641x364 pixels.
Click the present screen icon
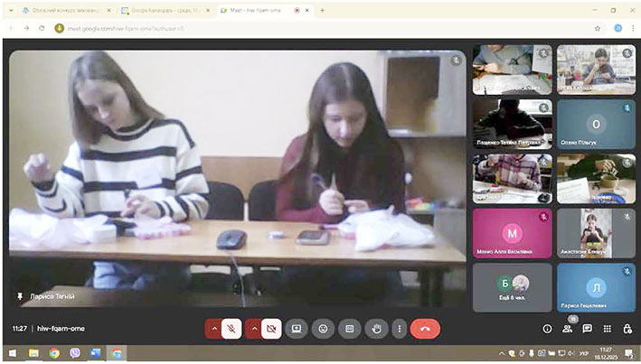[296, 329]
